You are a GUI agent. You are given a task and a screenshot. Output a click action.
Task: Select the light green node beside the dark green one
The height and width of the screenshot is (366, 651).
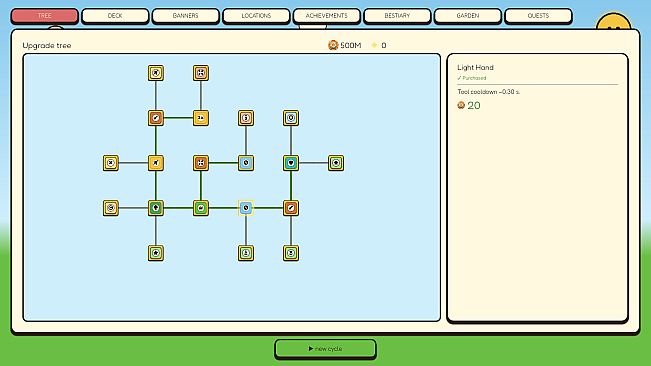click(201, 208)
